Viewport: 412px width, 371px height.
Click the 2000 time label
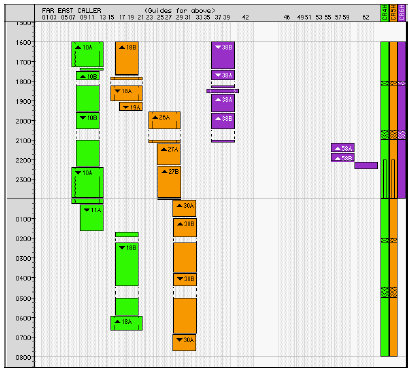click(23, 121)
